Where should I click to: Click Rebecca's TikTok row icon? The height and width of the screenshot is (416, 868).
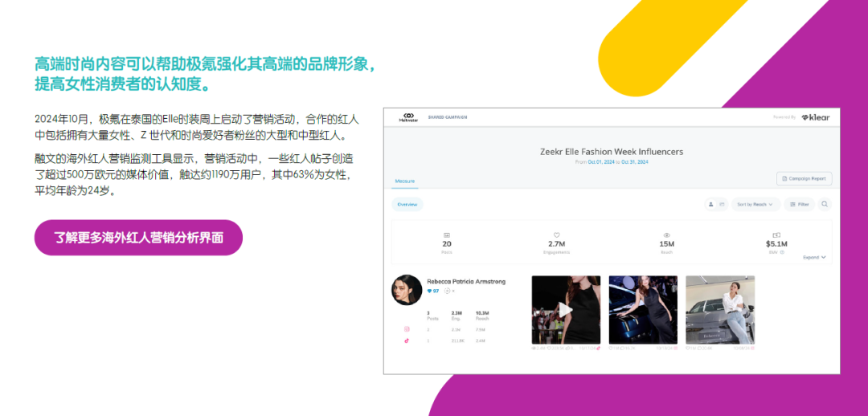point(407,341)
